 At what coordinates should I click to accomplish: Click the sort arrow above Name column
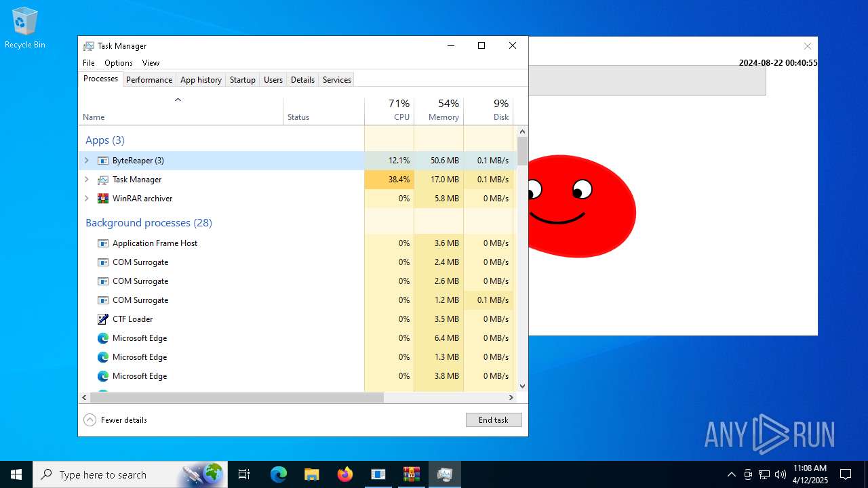click(178, 100)
